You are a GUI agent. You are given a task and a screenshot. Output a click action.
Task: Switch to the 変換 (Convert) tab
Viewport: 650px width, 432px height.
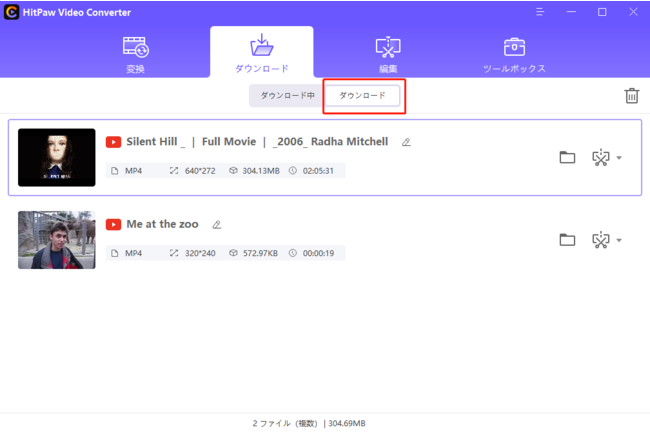(136, 54)
